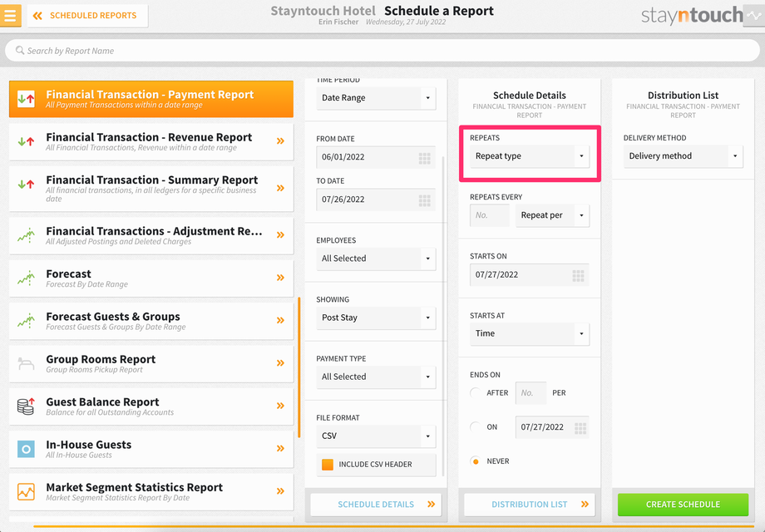This screenshot has width=765, height=532.
Task: Open the Payment Type dropdown
Action: tap(376, 377)
